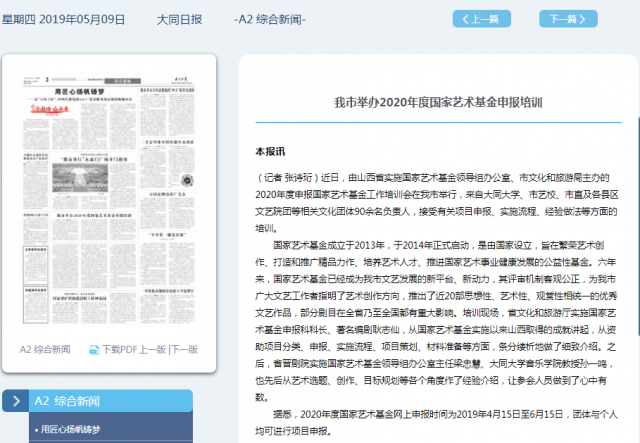Click the 大同日报 title text
This screenshot has width=640, height=443.
[x=180, y=19]
